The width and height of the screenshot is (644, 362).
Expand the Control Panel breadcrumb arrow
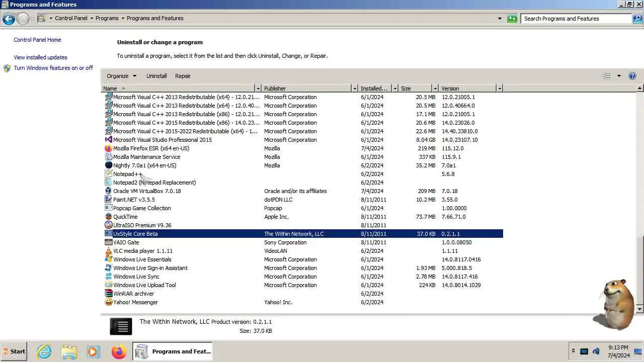click(92, 19)
